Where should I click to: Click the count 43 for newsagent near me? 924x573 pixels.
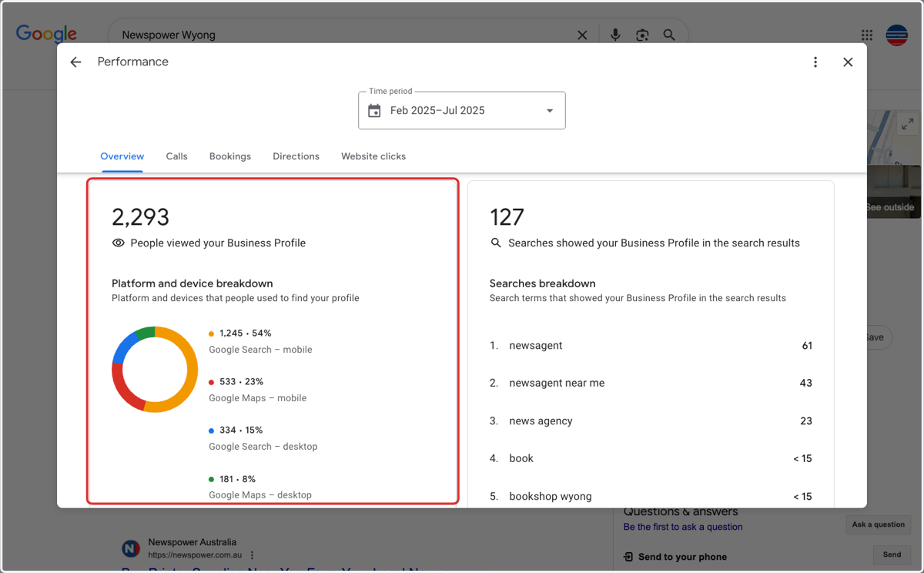click(x=805, y=383)
